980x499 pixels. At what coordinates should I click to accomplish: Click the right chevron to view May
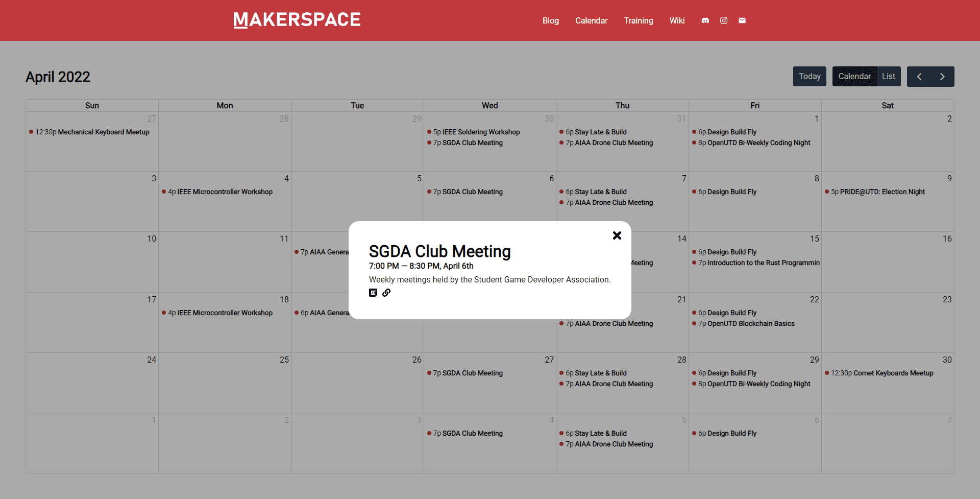[x=942, y=76]
